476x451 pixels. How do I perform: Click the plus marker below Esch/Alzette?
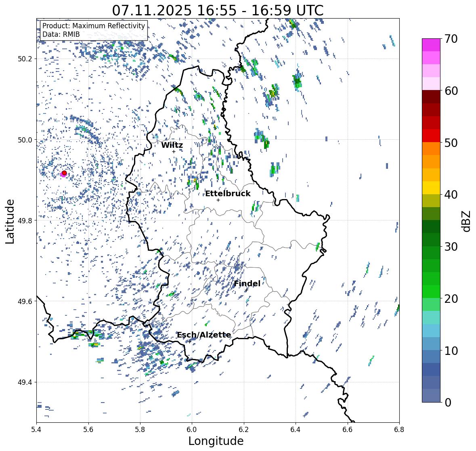(190, 341)
